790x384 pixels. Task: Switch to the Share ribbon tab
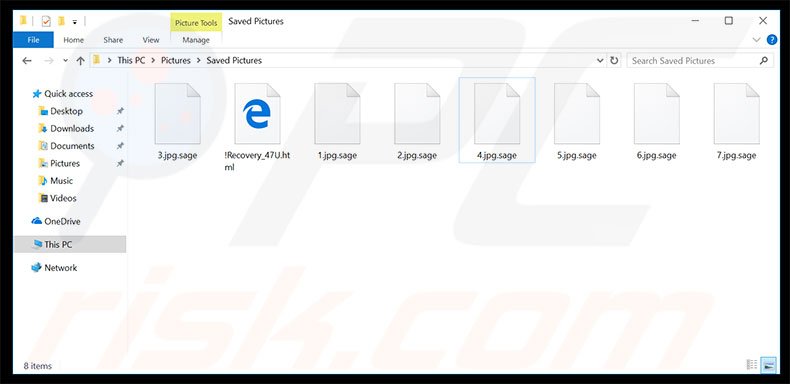point(113,40)
